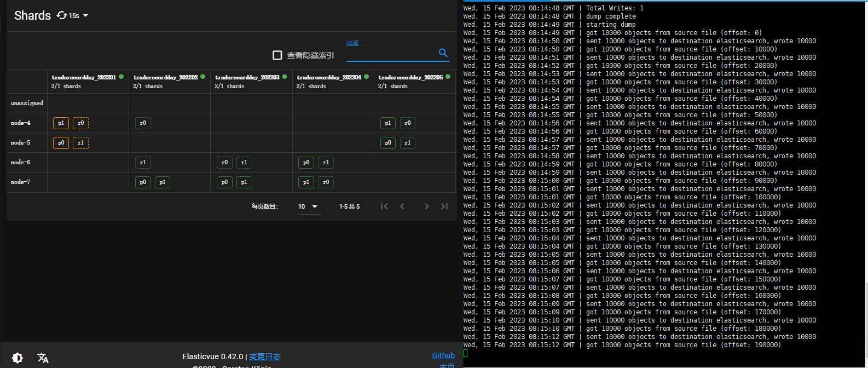Select the traderecordday_202203 index header
The image size is (868, 368).
[x=247, y=77]
